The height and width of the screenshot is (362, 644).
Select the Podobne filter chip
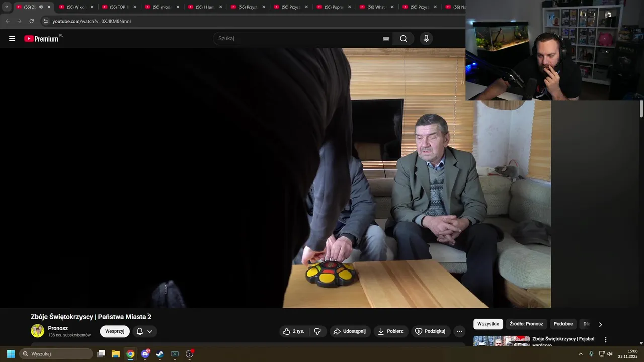[x=563, y=324]
